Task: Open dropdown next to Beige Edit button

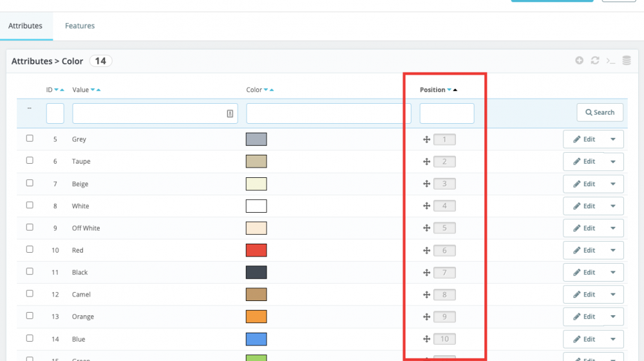Action: [613, 184]
